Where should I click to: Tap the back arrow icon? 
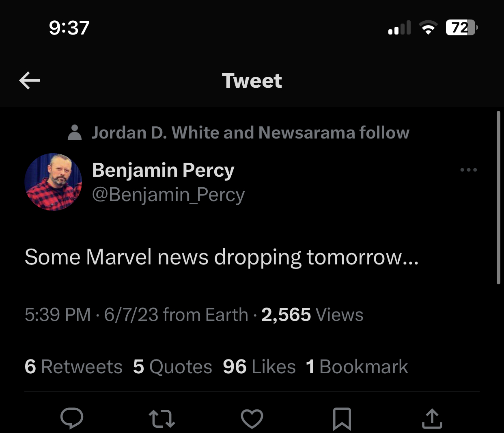pyautogui.click(x=30, y=80)
